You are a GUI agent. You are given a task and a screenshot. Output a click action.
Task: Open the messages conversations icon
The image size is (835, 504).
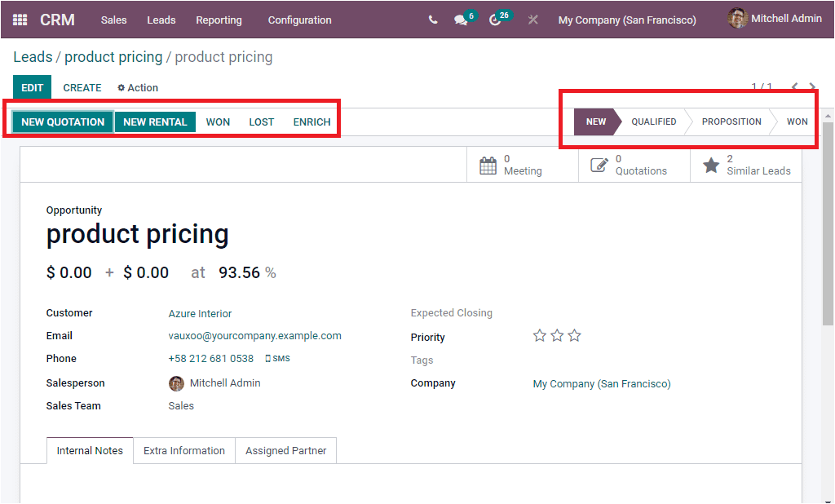coord(460,20)
